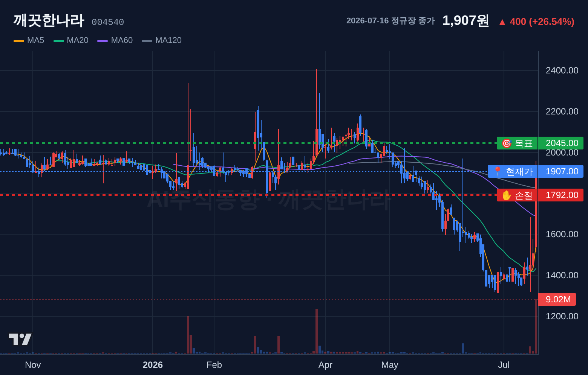Screen dimensions: 588x375
Task: Click the TradingView logo icon
Action: (20, 339)
